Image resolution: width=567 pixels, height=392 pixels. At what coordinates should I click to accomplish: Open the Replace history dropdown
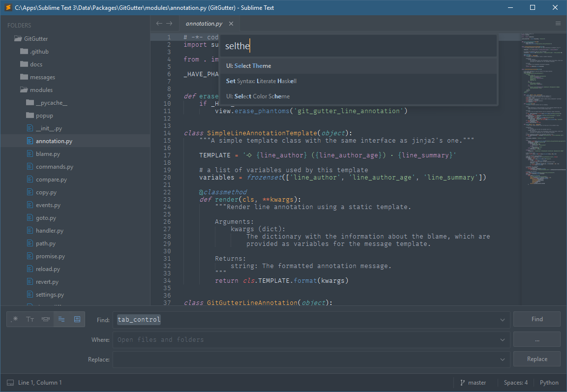click(502, 359)
